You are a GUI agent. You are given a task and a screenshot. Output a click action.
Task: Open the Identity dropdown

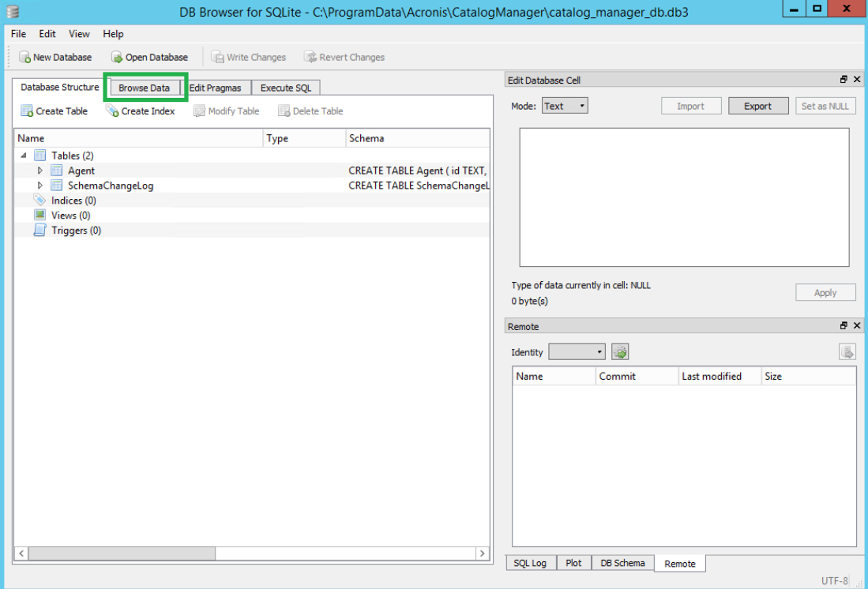[577, 352]
